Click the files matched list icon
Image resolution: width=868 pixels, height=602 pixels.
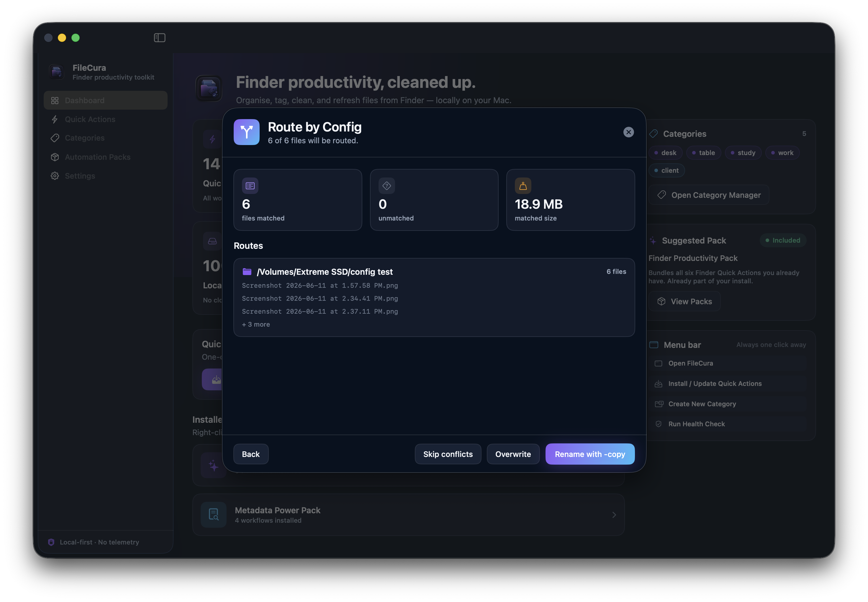click(250, 185)
